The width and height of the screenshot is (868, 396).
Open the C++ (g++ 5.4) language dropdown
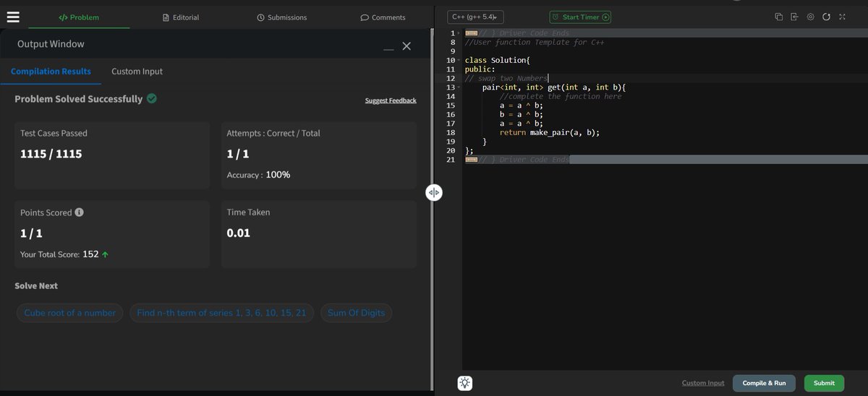476,17
